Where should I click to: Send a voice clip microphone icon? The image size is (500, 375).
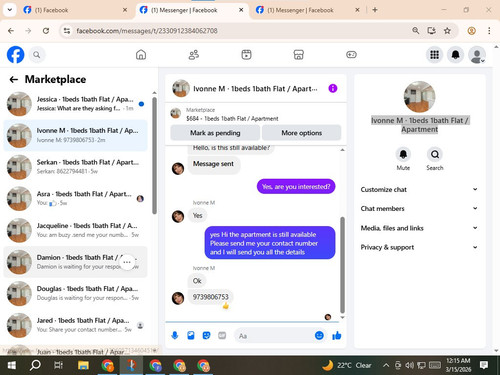(175, 335)
